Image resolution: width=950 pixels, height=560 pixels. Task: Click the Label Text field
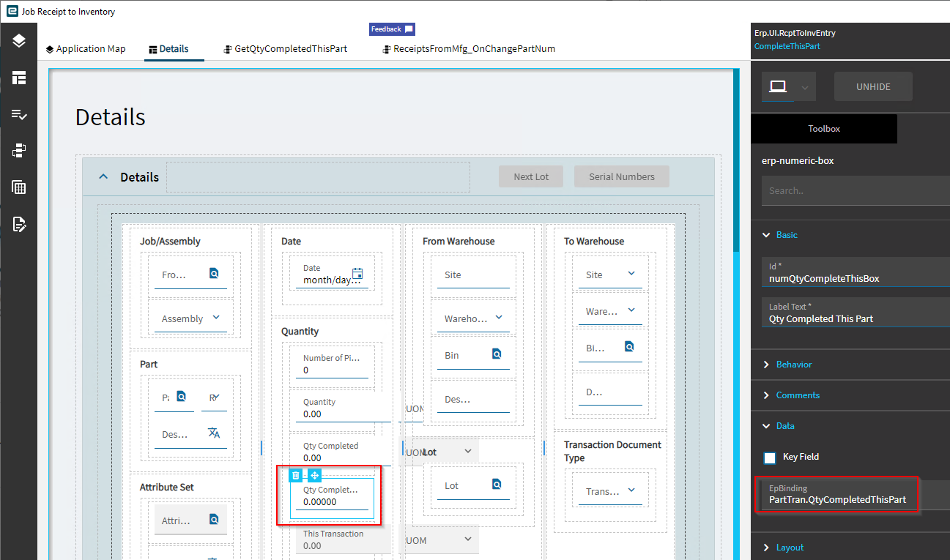point(856,312)
